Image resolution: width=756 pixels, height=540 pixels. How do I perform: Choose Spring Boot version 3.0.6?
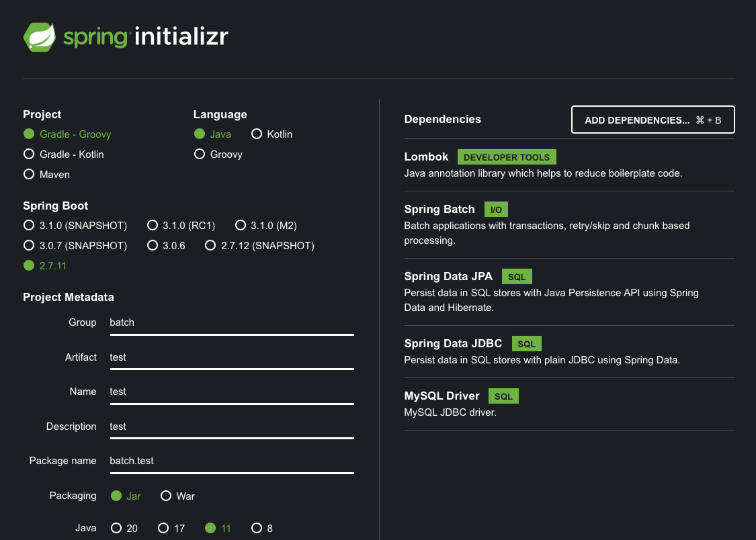(167, 246)
